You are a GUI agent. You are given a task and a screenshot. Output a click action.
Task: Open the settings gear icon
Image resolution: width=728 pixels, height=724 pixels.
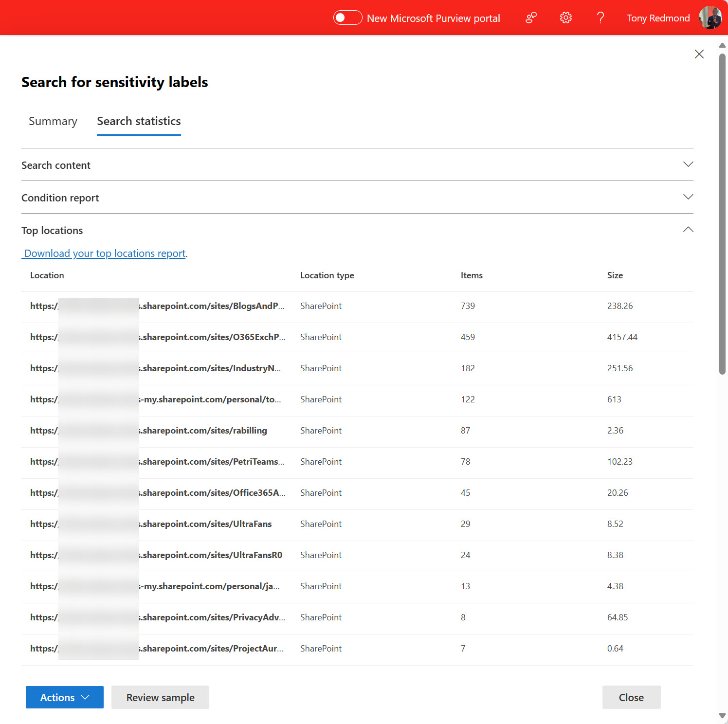pyautogui.click(x=565, y=18)
